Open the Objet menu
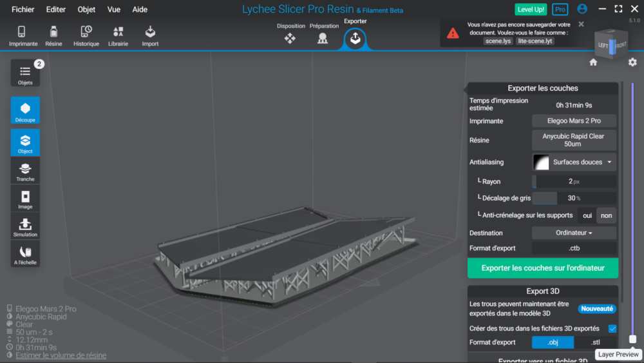The image size is (644, 363). [x=86, y=10]
